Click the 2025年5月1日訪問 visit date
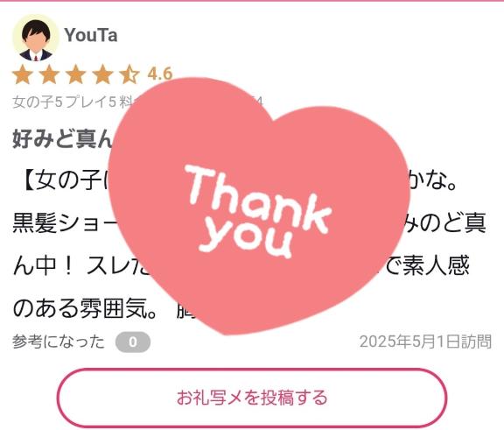This screenshot has width=504, height=430. [425, 342]
